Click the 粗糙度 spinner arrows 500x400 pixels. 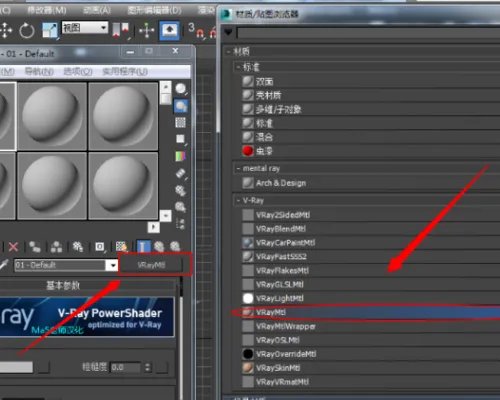(148, 367)
